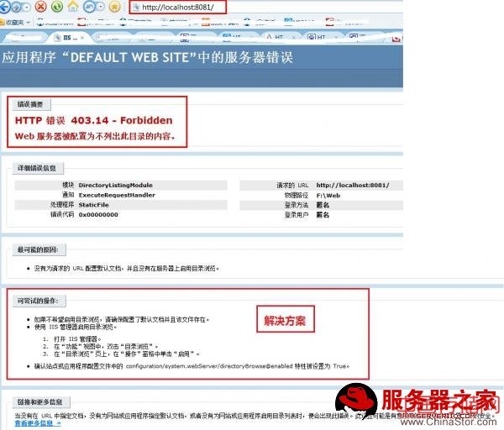Viewport: 504px width, 430px height.
Task: Go to the home page icon
Action: point(74,7)
